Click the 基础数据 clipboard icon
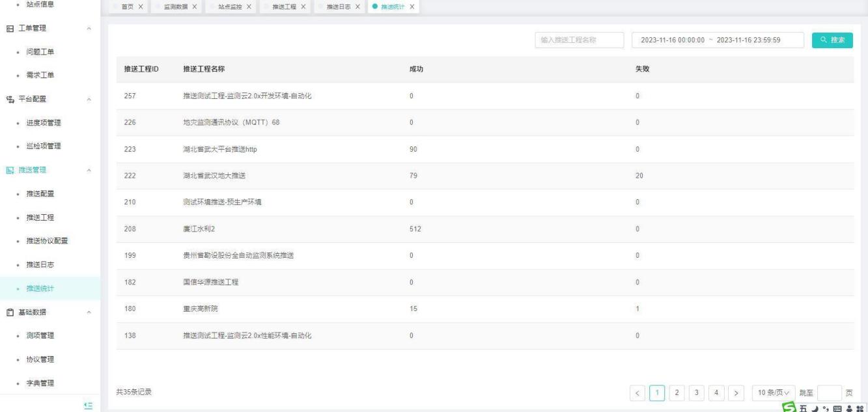Viewport: 868px width, 412px height. tap(10, 312)
